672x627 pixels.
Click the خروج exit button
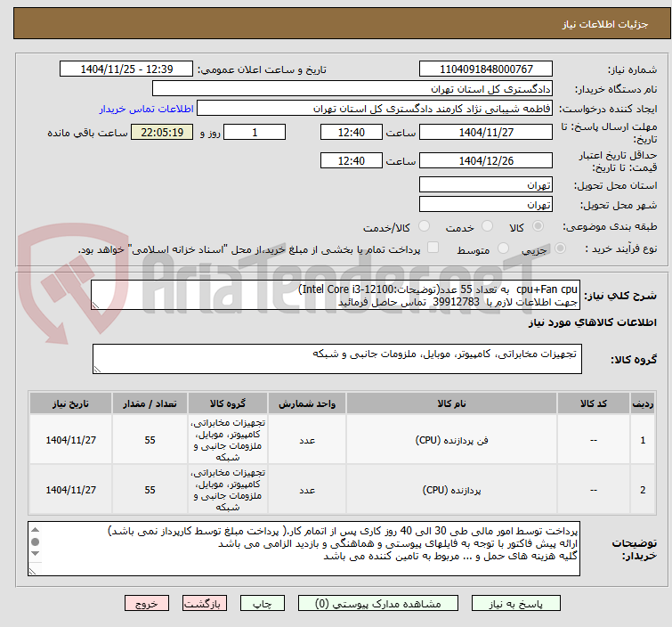click(x=147, y=604)
